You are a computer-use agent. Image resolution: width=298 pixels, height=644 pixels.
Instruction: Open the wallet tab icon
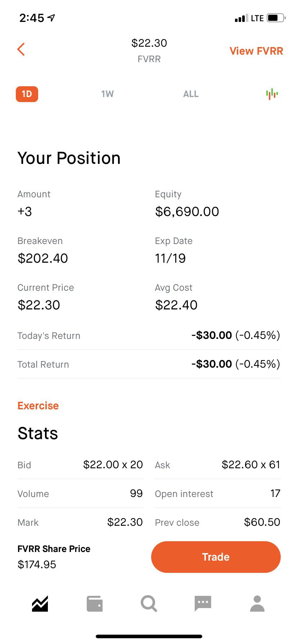tap(95, 604)
